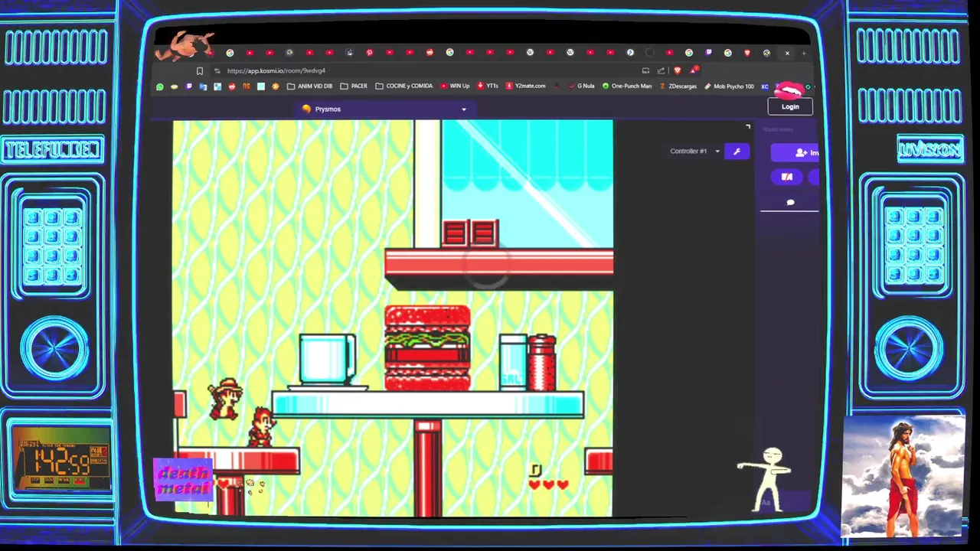Close the current browser tab
This screenshot has height=551, width=980.
[x=787, y=53]
